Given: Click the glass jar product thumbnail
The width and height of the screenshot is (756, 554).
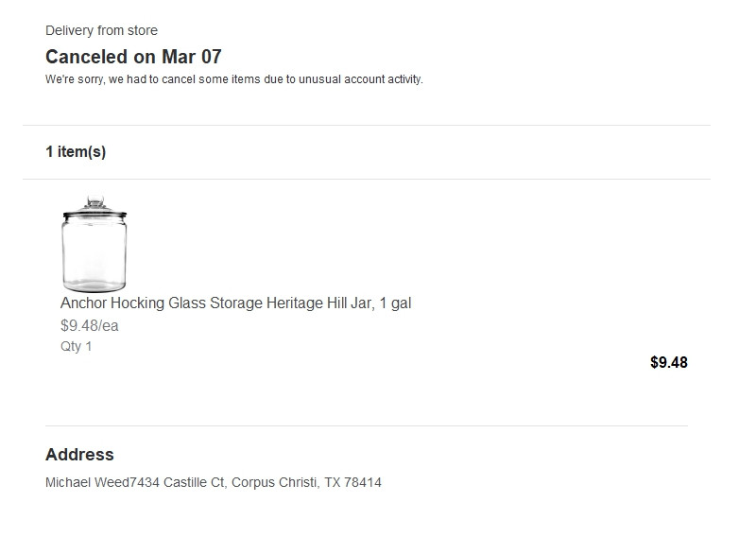Looking at the screenshot, I should (x=94, y=244).
